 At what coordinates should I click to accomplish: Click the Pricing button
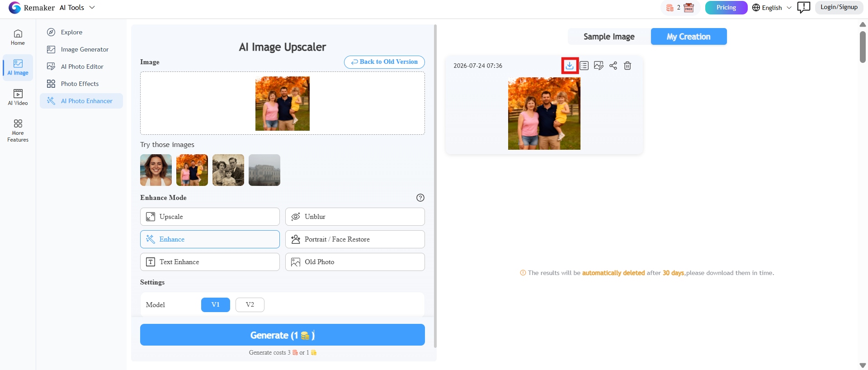726,8
